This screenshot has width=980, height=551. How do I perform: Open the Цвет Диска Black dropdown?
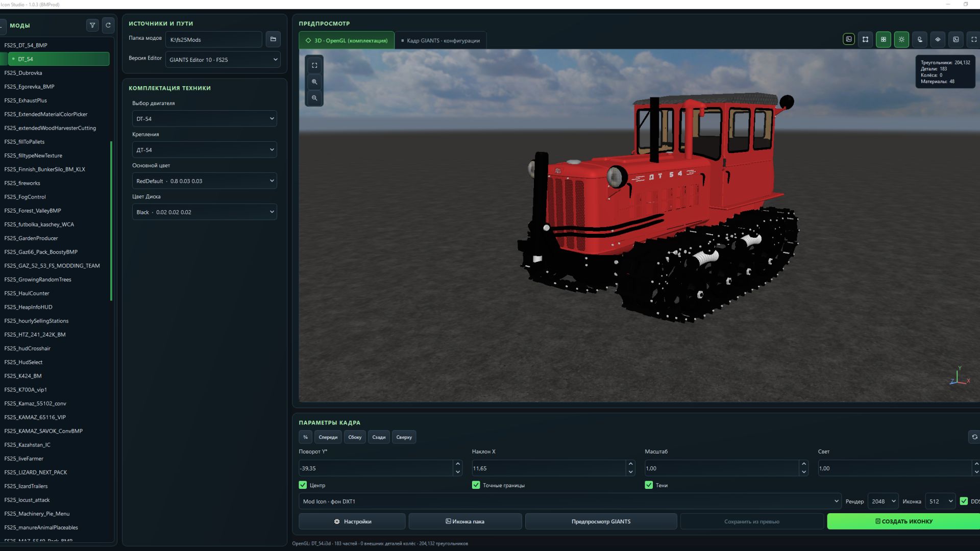click(x=204, y=212)
